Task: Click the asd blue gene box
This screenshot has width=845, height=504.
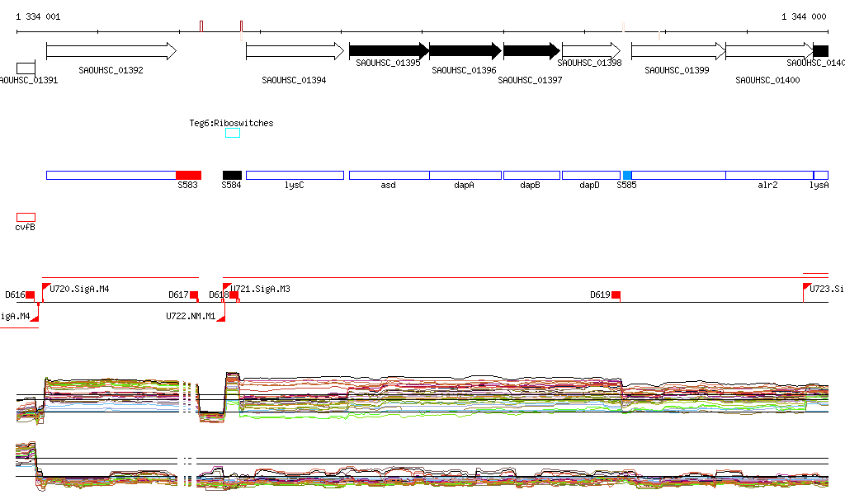Action: (389, 176)
